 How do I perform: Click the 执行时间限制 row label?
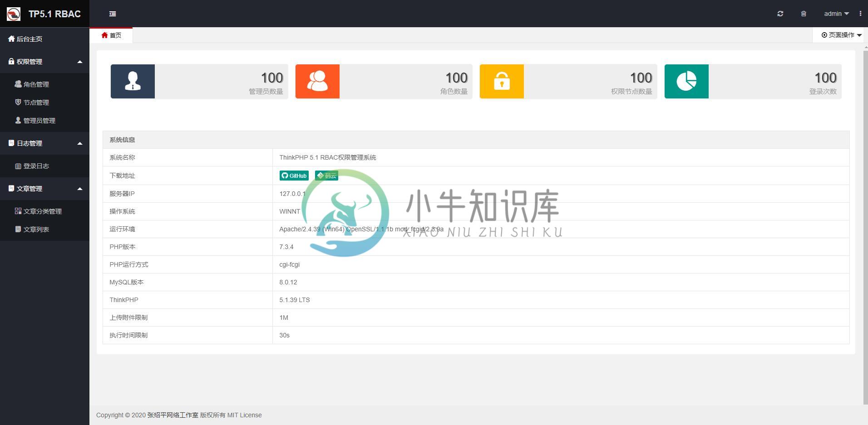[x=128, y=335]
